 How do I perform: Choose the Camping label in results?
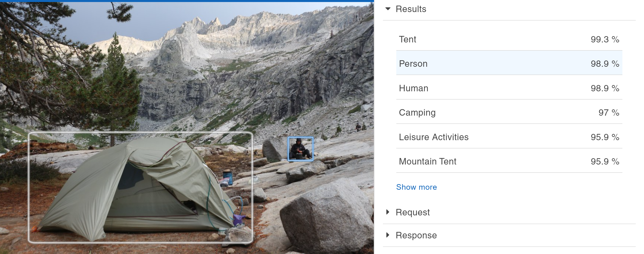(417, 112)
